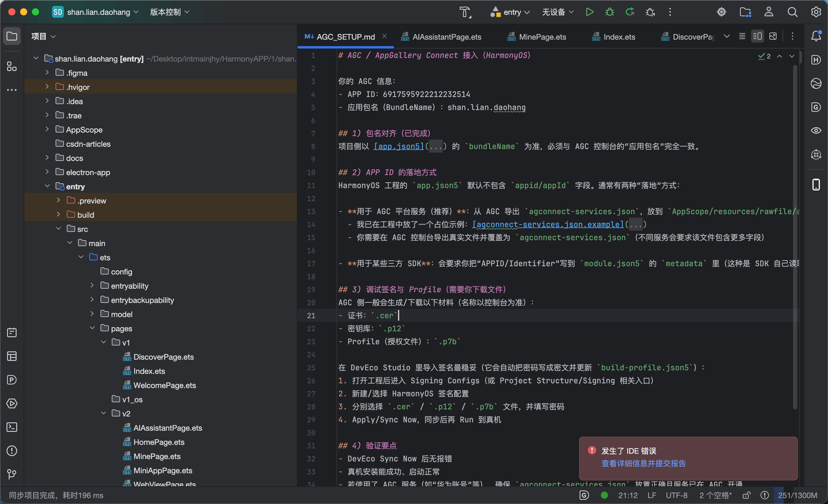This screenshot has height=504, width=828.
Task: Open more tool windows ellipsis icon
Action: click(12, 90)
